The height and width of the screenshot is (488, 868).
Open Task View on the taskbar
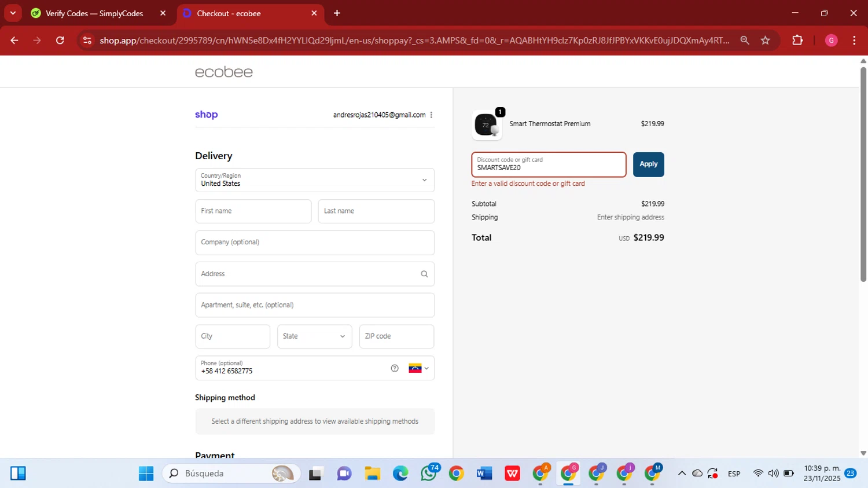click(x=315, y=474)
